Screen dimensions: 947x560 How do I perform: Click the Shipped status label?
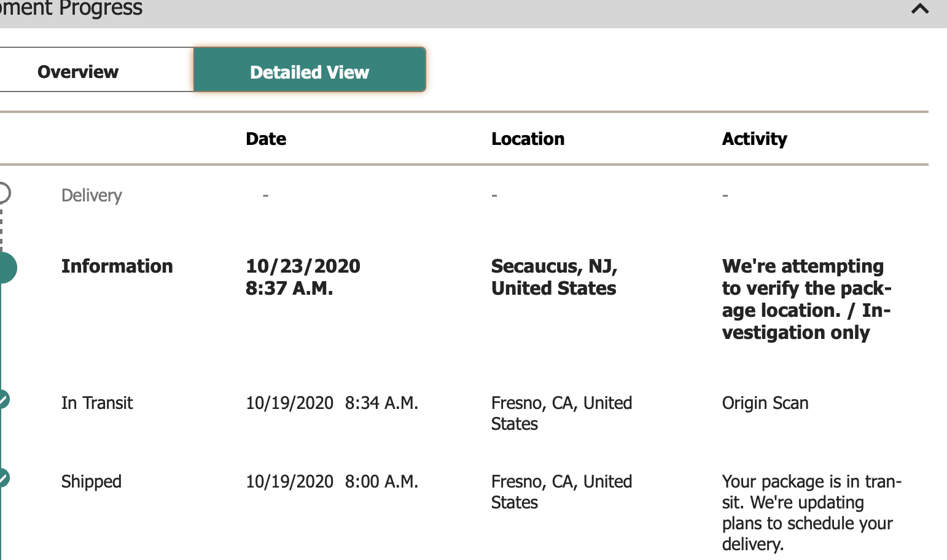pos(92,481)
